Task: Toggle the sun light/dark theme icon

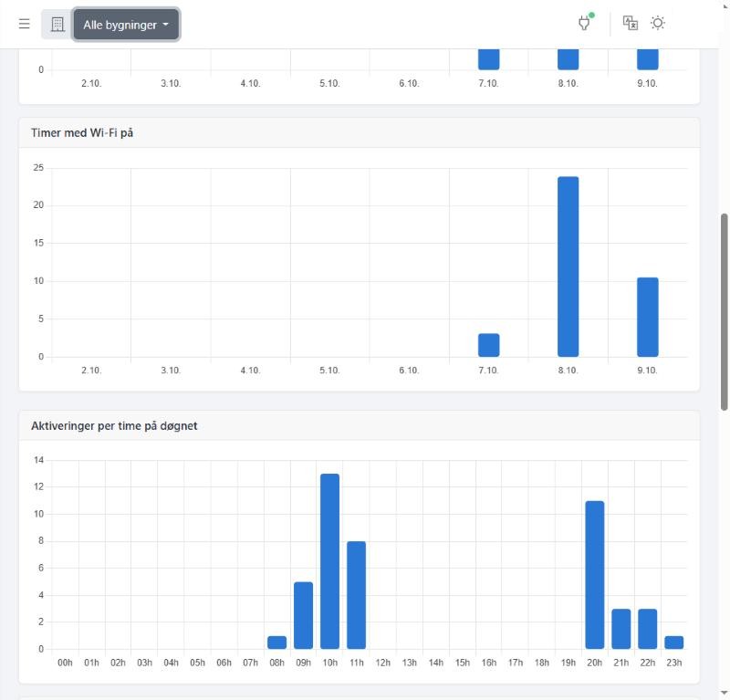Action: [657, 23]
